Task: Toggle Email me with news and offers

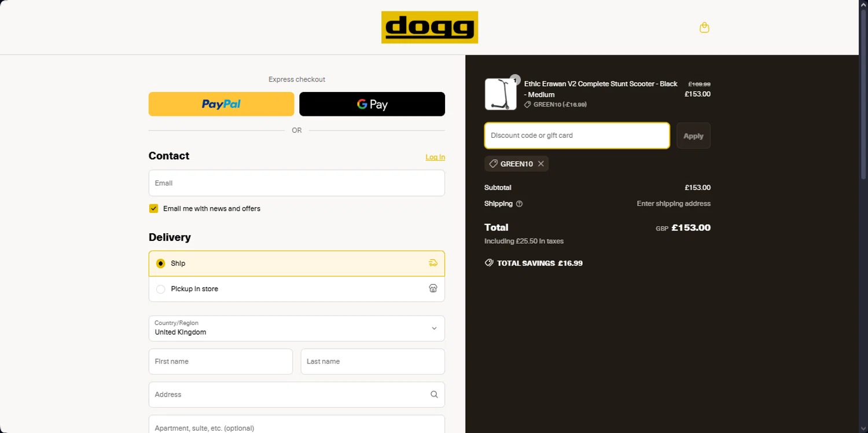Action: coord(153,208)
